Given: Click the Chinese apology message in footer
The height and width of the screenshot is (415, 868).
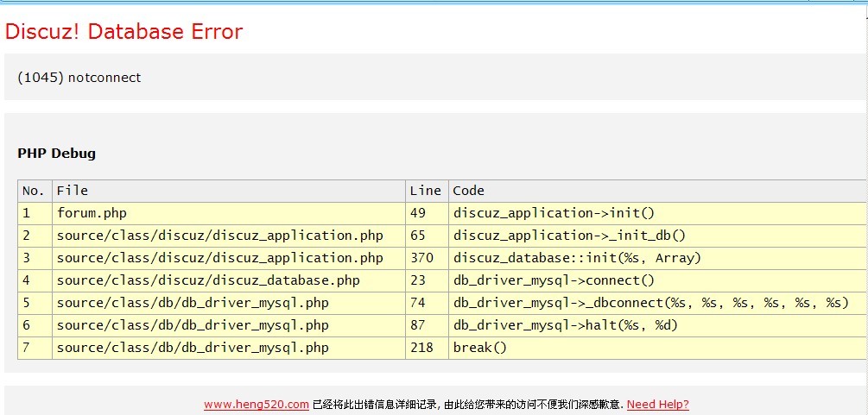Looking at the screenshot, I should pos(468,405).
